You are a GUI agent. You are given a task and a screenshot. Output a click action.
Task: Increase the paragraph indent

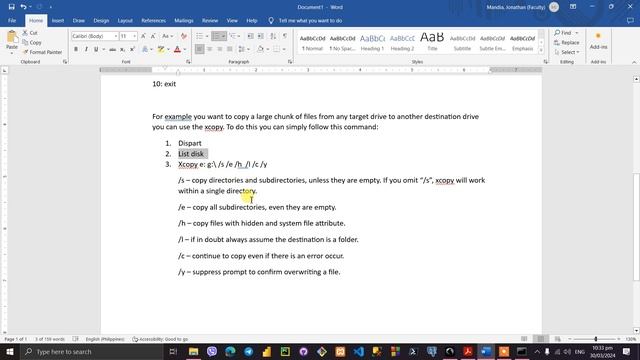point(261,36)
